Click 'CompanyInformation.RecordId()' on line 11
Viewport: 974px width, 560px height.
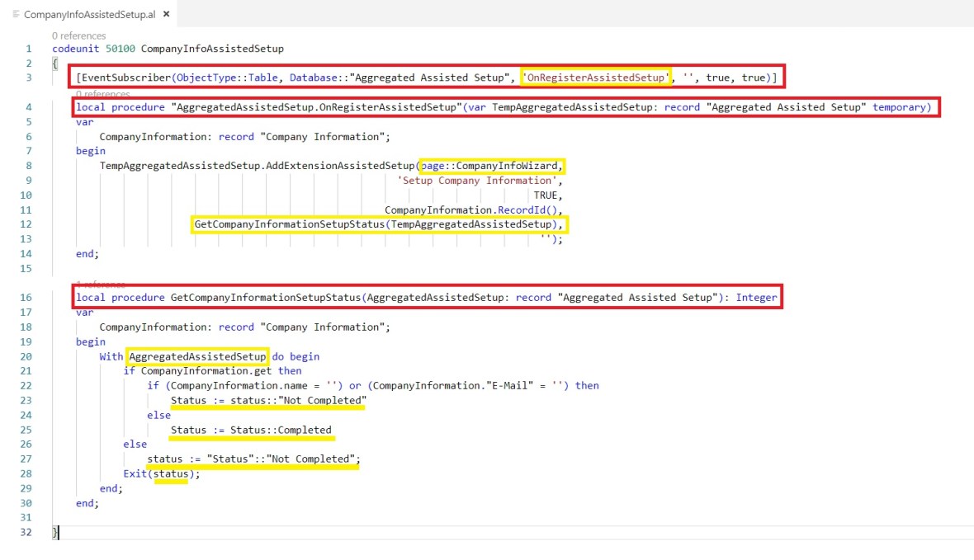(x=472, y=210)
